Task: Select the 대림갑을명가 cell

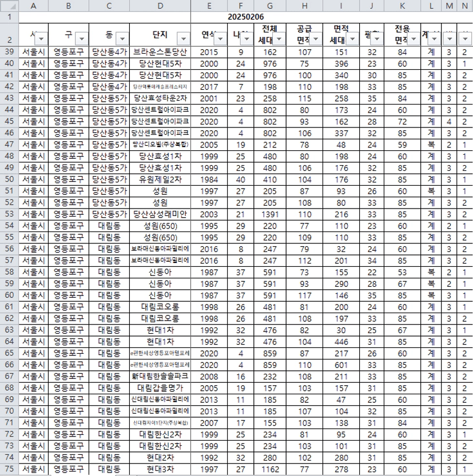Action: [160, 387]
